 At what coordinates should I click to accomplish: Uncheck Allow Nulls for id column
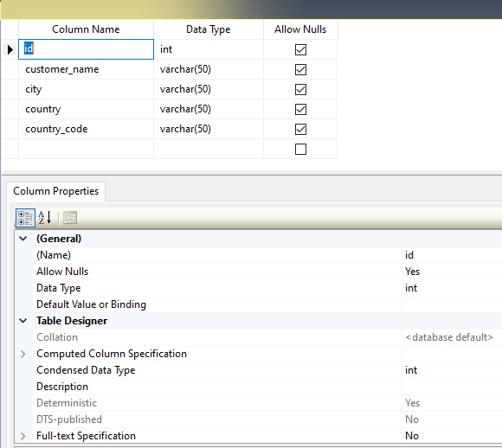tap(300, 49)
